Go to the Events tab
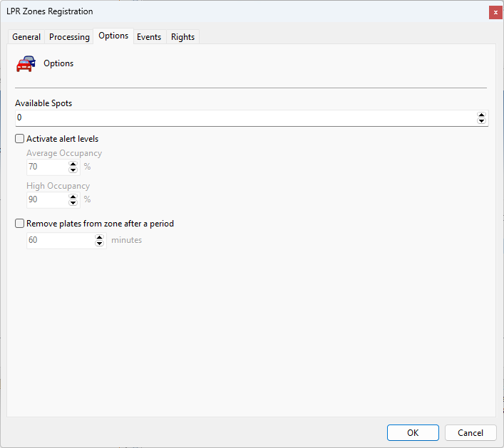Screen dimensions: 504x448 (x=149, y=37)
